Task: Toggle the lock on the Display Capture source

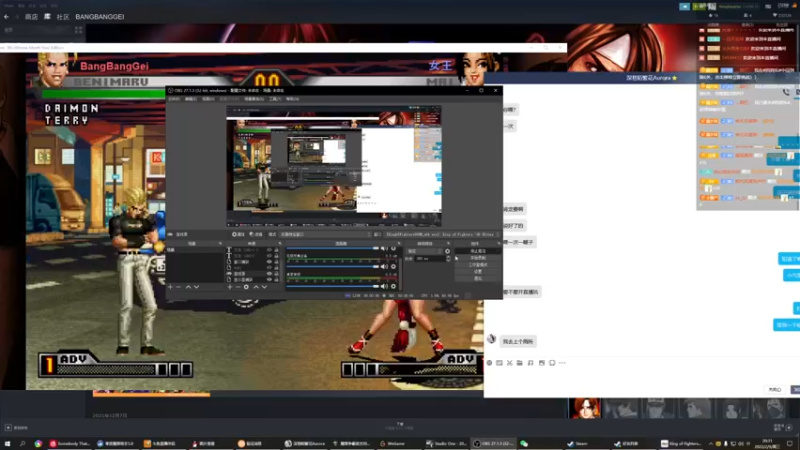Action: pyautogui.click(x=277, y=280)
